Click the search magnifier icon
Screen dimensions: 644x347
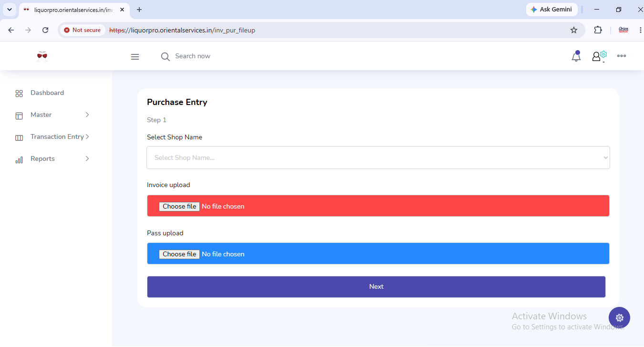tap(166, 57)
